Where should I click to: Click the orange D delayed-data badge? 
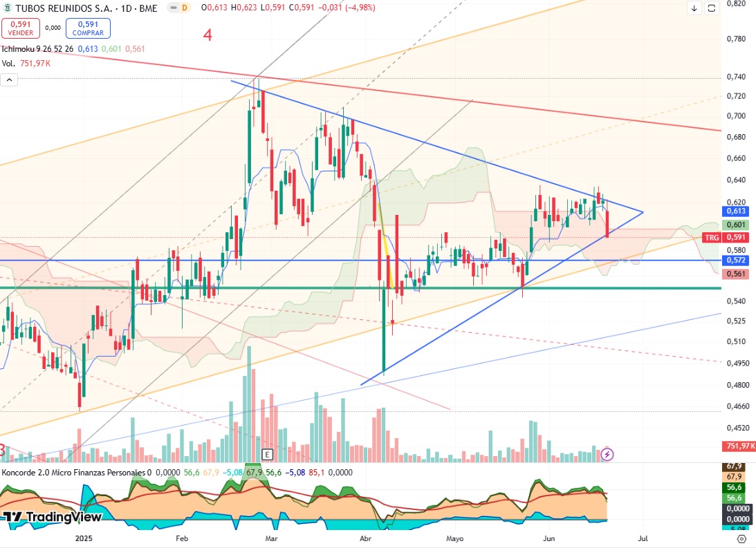click(184, 8)
